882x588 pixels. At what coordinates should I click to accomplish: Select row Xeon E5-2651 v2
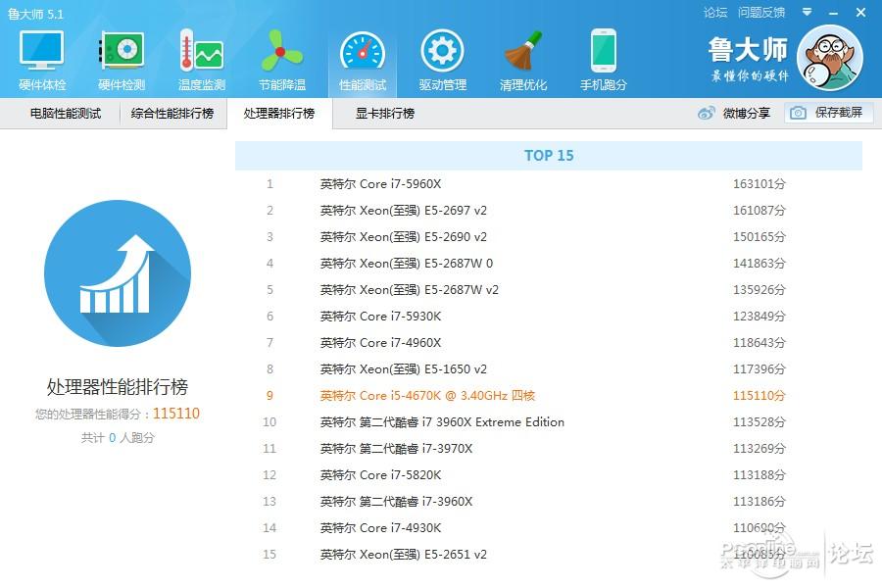pos(549,555)
